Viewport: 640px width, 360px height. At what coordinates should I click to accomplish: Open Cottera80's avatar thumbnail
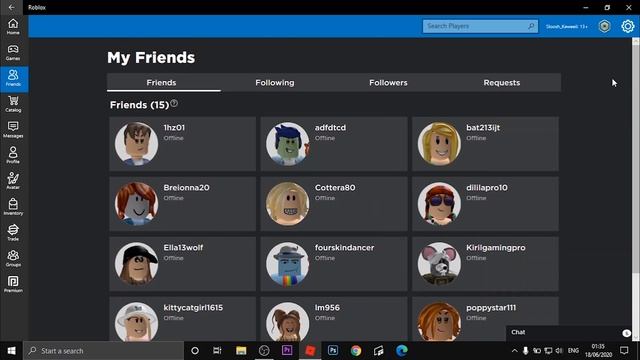288,204
